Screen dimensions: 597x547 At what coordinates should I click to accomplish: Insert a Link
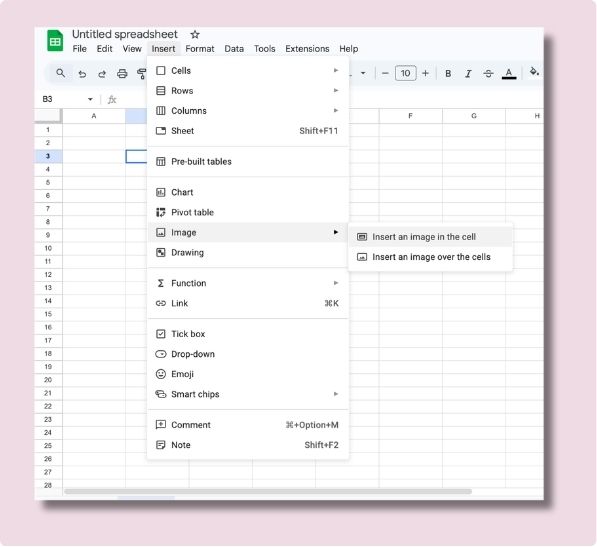point(248,303)
